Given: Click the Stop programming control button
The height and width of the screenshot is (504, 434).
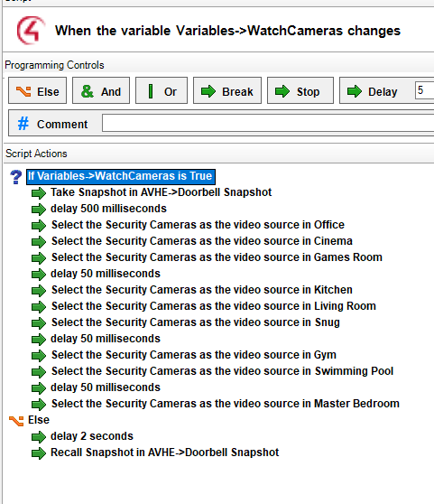Looking at the screenshot, I should (x=300, y=90).
